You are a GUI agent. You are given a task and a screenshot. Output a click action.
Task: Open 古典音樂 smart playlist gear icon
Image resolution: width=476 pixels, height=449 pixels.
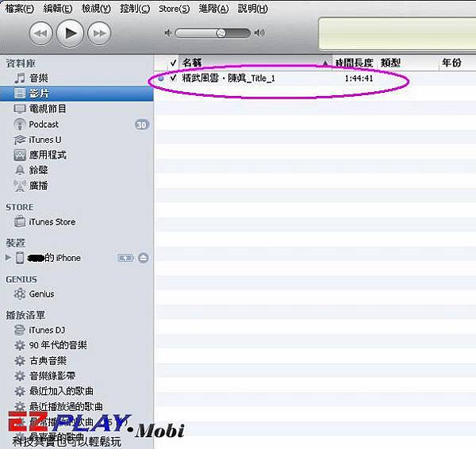pyautogui.click(x=20, y=361)
